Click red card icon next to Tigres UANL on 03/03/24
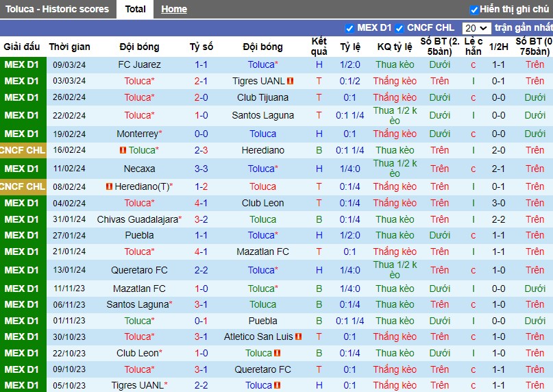Screen dimensions: 553x392 point(291,81)
